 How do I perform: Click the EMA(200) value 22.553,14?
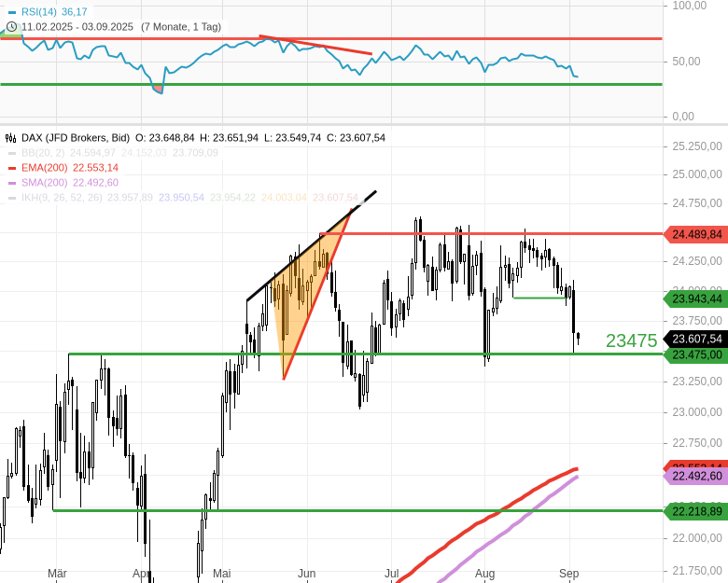(95, 168)
